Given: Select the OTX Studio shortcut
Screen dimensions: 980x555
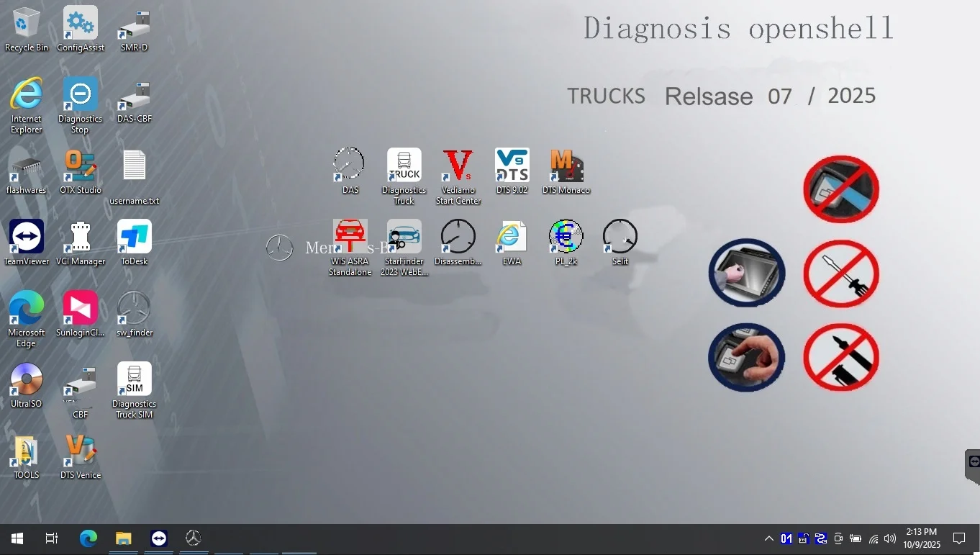Looking at the screenshot, I should [x=81, y=172].
